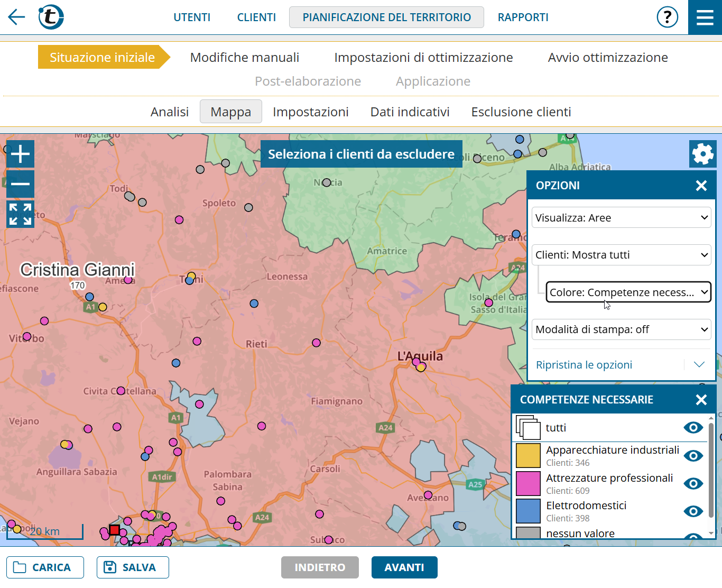Open the Colore: Competenze dropdown
722x588 pixels.
[628, 292]
